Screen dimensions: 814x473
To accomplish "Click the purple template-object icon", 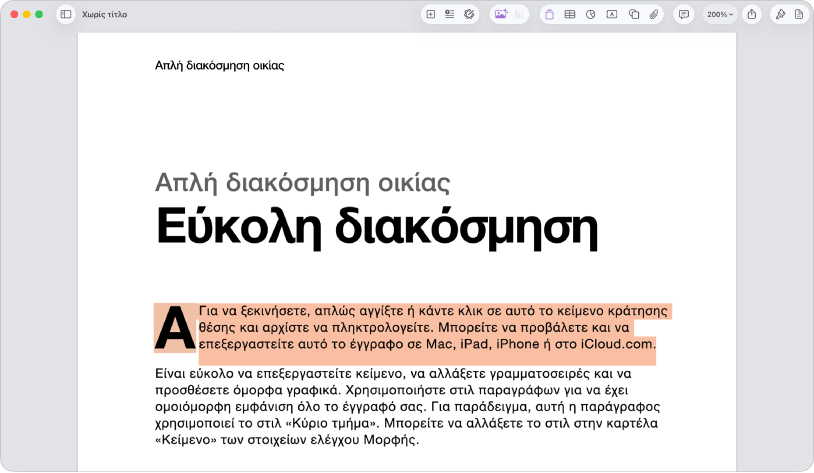I will point(549,15).
